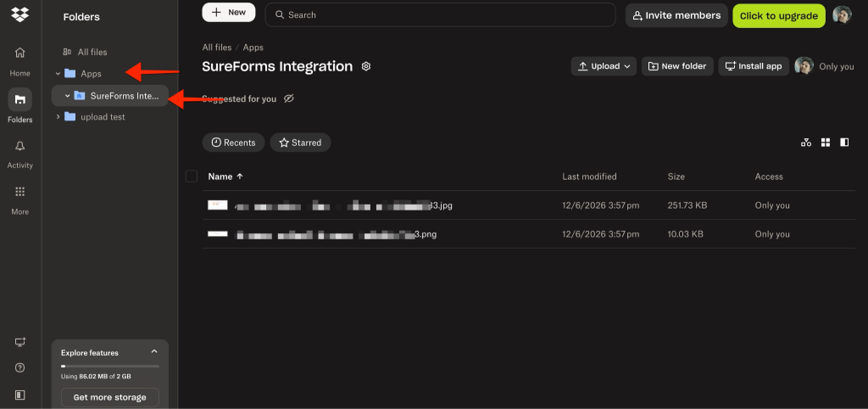Collapse the Explore features panel

point(154,351)
